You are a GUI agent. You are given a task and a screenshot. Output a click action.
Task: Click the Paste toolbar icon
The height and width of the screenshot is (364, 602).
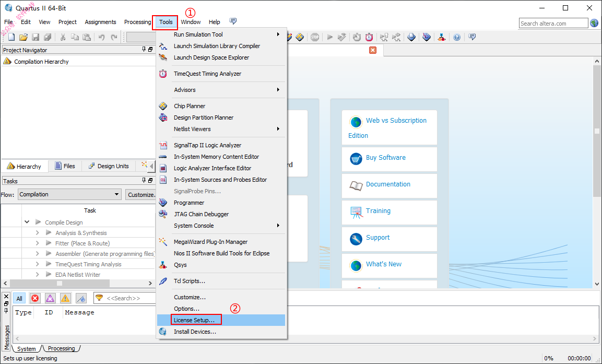87,37
